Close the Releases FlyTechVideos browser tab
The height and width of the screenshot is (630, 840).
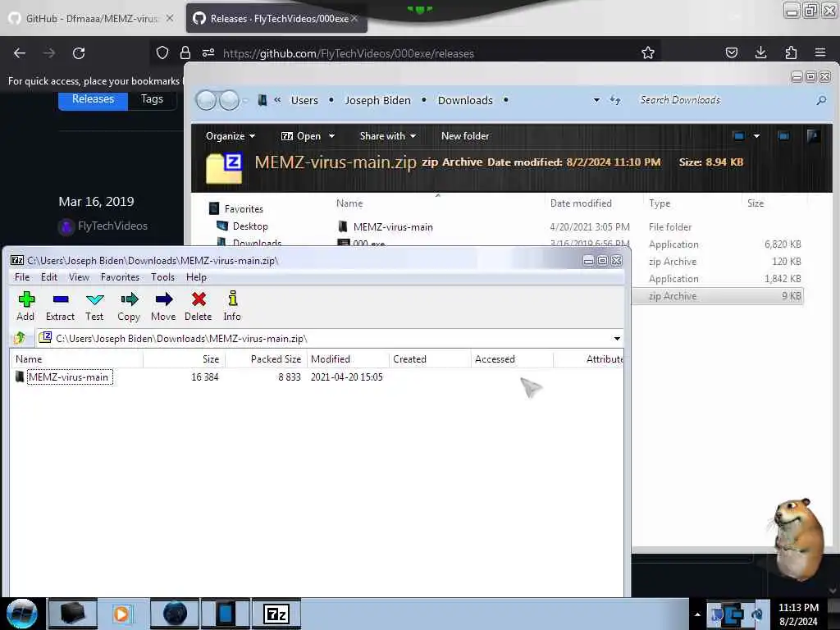354,19
